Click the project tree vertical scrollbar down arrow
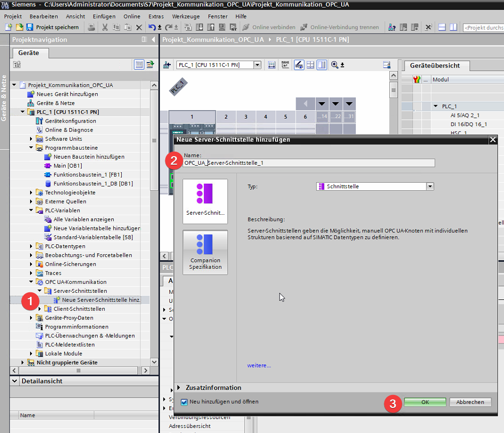 point(154,362)
